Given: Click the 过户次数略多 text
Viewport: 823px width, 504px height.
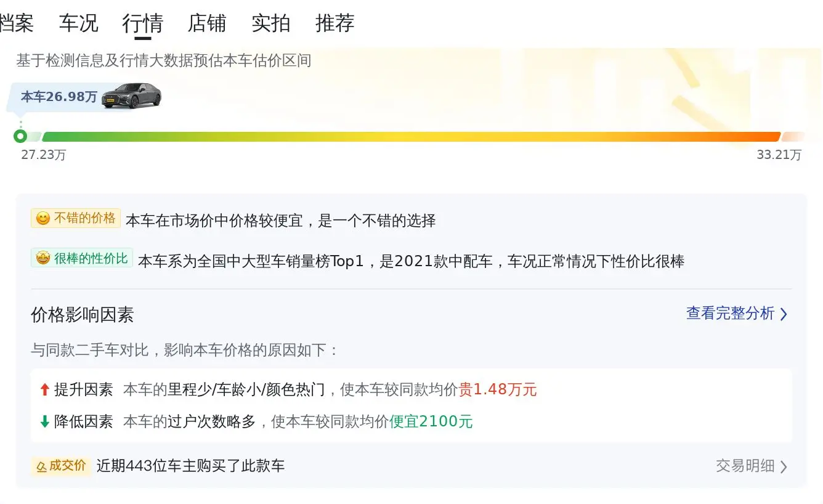Looking at the screenshot, I should (212, 421).
